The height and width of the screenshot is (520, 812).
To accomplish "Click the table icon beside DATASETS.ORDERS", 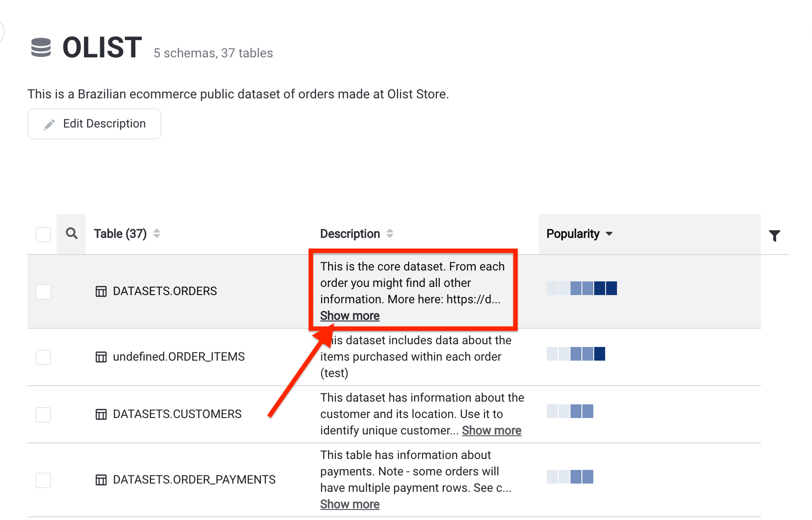I will [101, 291].
